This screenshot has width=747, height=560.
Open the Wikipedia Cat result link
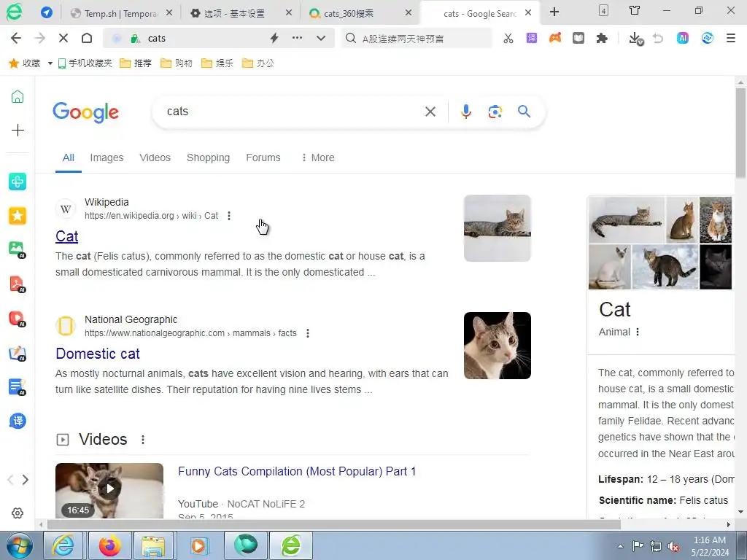66,236
